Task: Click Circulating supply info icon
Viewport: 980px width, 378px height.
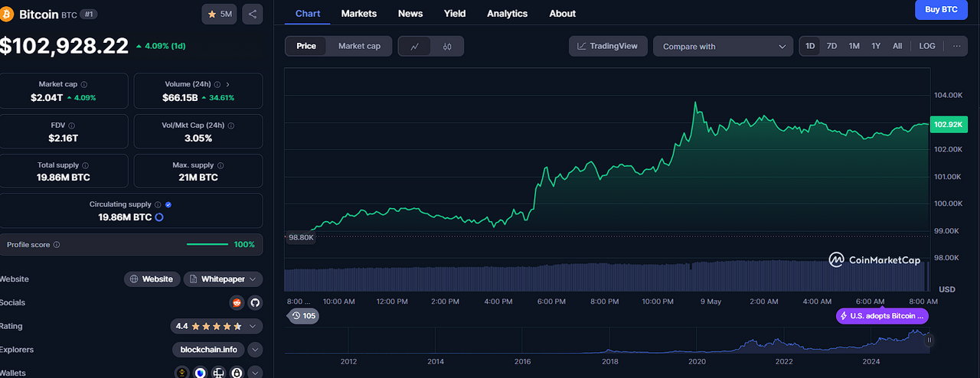Action: [x=158, y=204]
